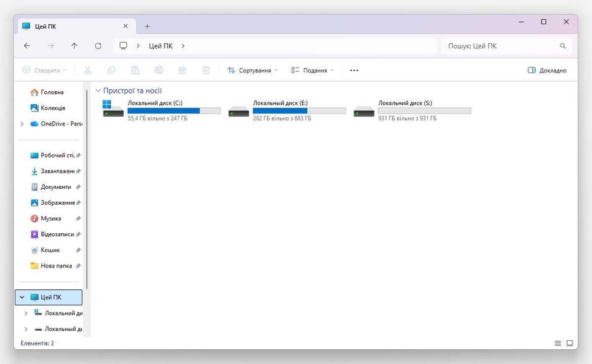Image resolution: width=592 pixels, height=364 pixels.
Task: Select the Локальний диск (S:) drive icon
Action: [364, 111]
